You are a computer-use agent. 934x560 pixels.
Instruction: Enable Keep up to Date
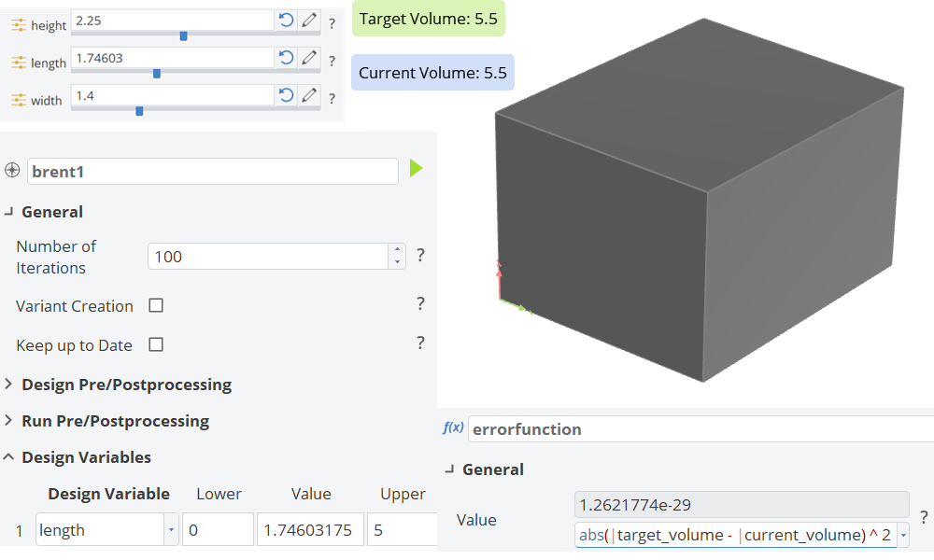[155, 344]
